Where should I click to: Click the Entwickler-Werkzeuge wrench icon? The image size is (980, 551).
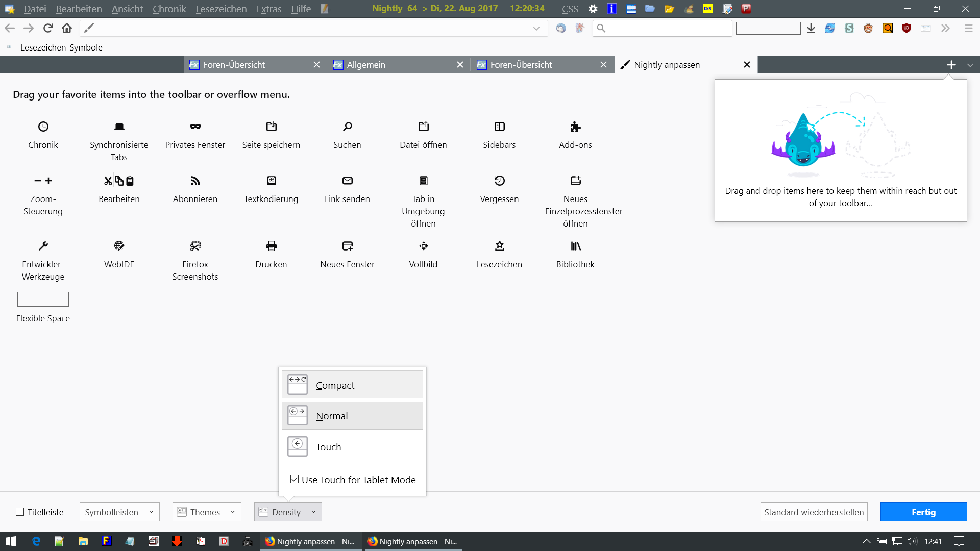pyautogui.click(x=43, y=246)
